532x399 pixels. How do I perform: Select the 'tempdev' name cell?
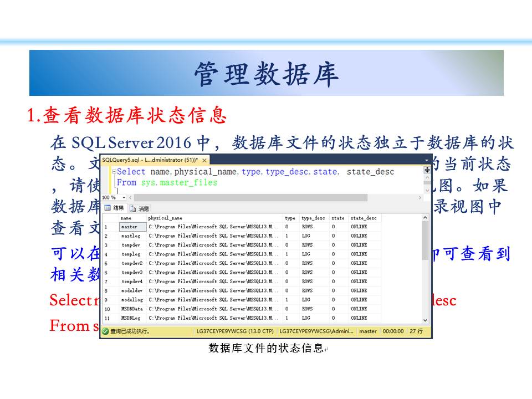(132, 245)
